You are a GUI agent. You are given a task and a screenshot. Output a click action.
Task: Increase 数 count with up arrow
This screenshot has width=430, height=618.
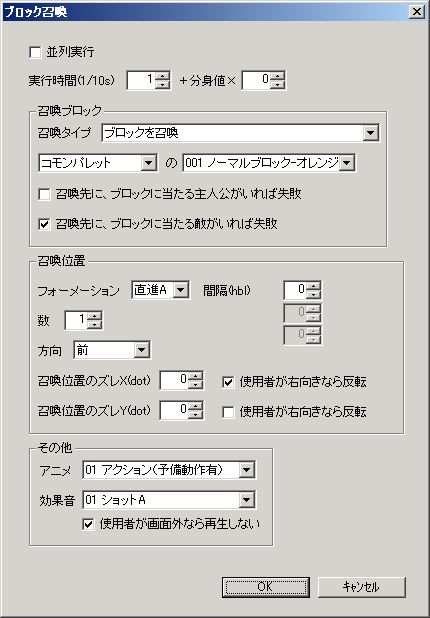pyautogui.click(x=95, y=316)
